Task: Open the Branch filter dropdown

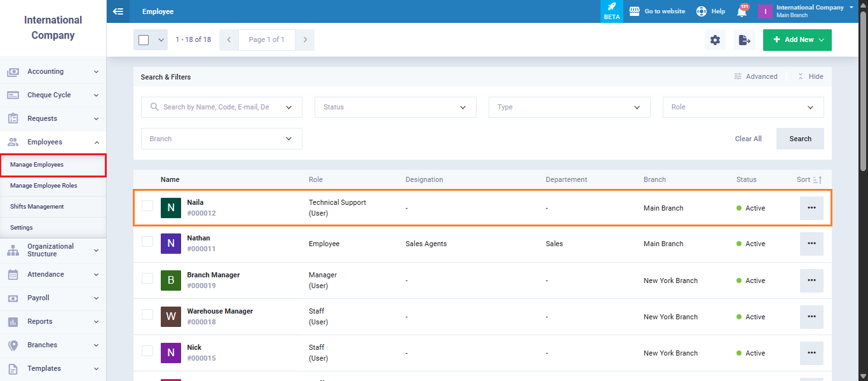Action: pos(221,139)
